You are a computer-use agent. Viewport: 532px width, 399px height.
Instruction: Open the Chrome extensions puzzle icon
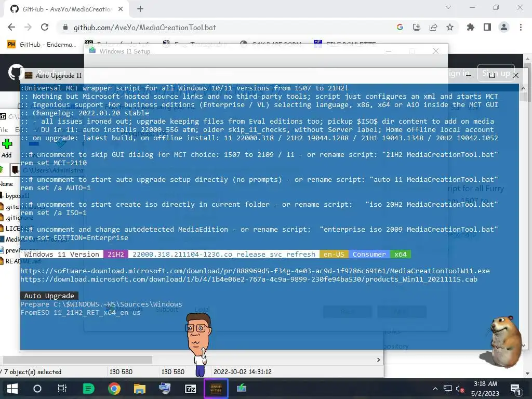471,28
